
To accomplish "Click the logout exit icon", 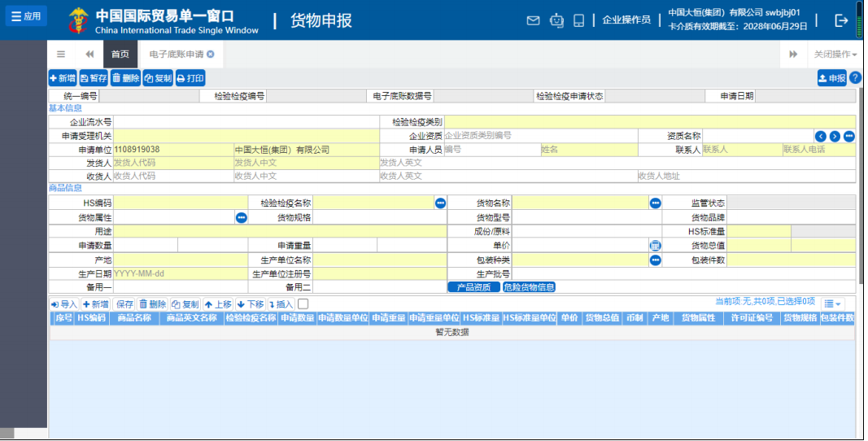I will point(841,20).
